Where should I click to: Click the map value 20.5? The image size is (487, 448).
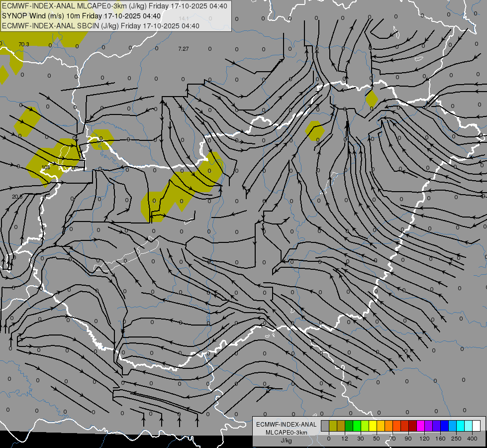pos(17,197)
